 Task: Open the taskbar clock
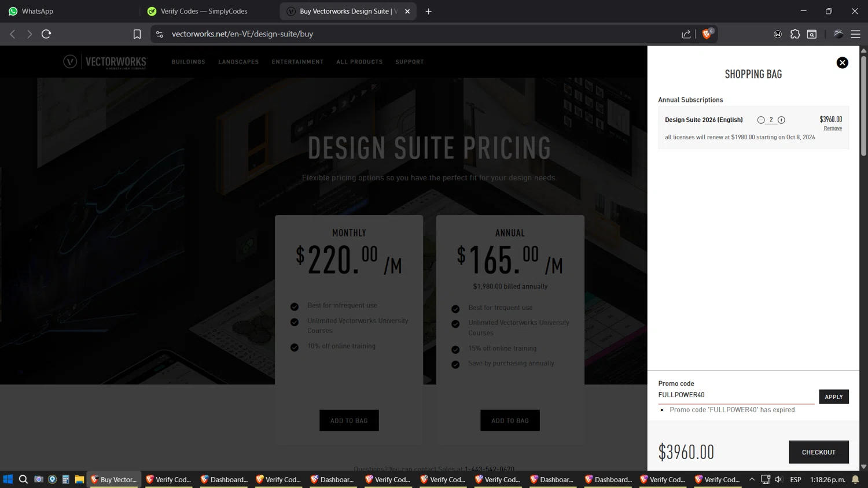[x=827, y=479]
